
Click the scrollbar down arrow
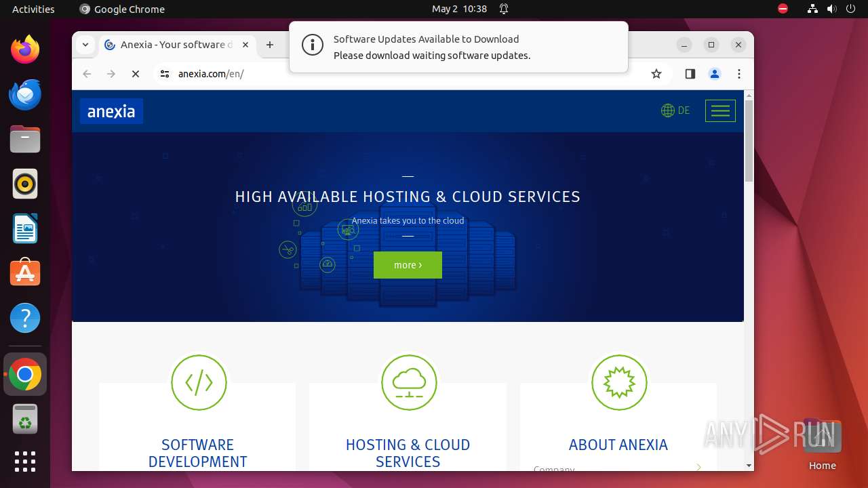point(749,466)
